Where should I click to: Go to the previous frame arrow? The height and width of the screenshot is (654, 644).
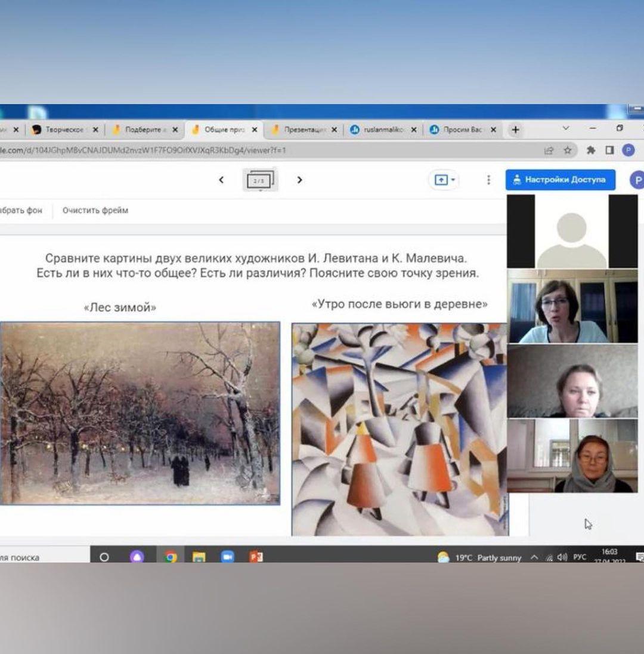point(221,180)
